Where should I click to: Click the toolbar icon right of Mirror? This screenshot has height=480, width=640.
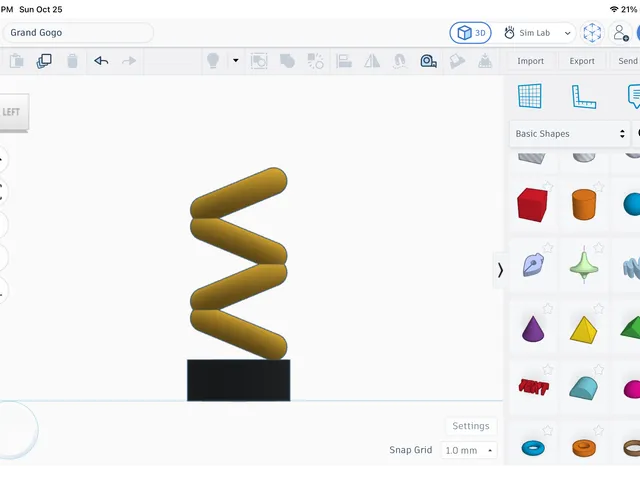click(400, 61)
